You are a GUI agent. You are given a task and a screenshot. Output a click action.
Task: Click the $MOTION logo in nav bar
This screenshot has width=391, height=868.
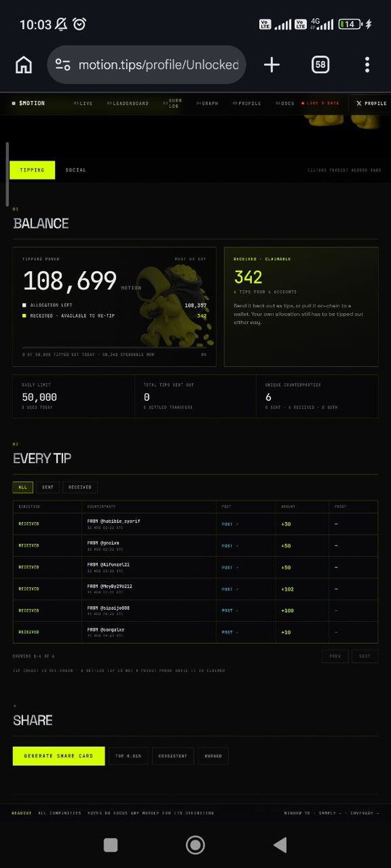[28, 103]
